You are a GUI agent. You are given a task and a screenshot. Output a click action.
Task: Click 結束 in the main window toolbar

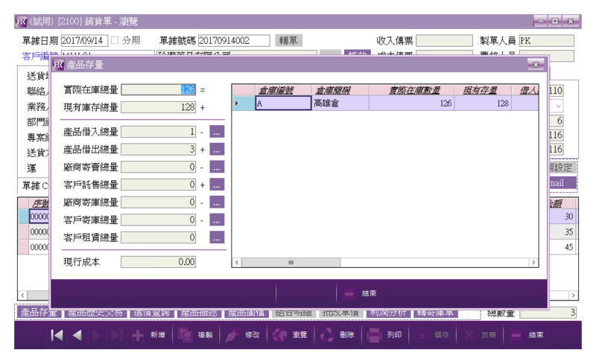527,335
